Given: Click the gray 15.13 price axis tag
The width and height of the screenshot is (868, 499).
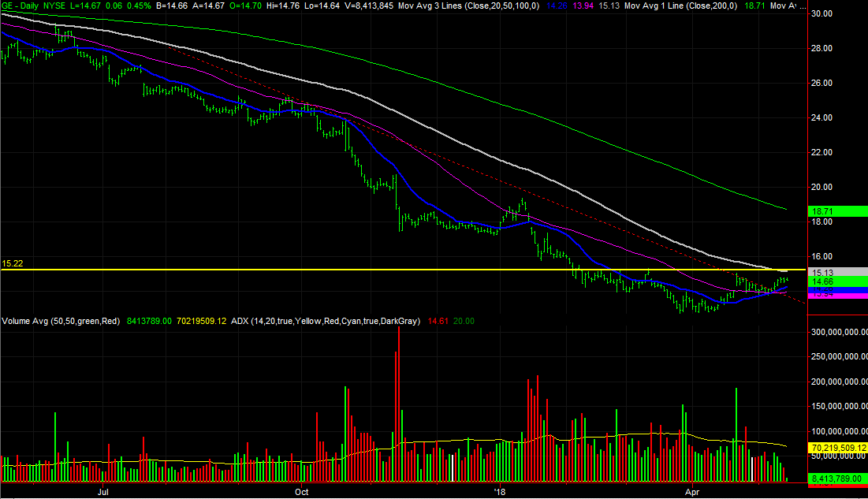Looking at the screenshot, I should coord(837,273).
